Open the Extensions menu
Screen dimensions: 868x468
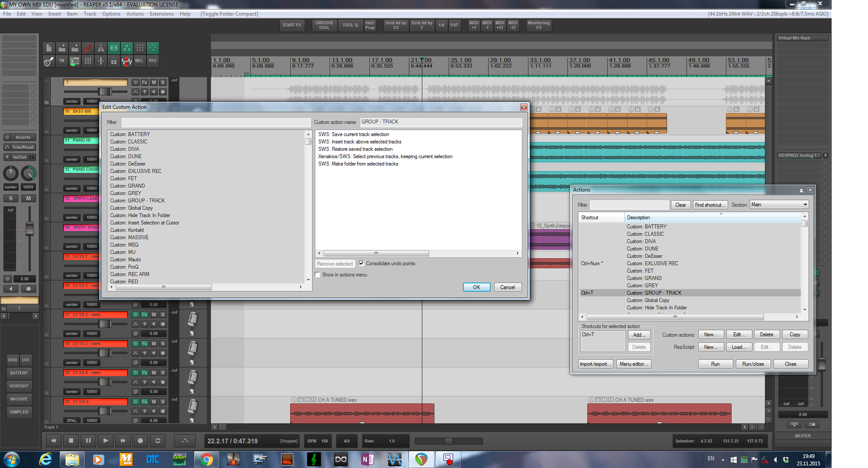pyautogui.click(x=162, y=14)
